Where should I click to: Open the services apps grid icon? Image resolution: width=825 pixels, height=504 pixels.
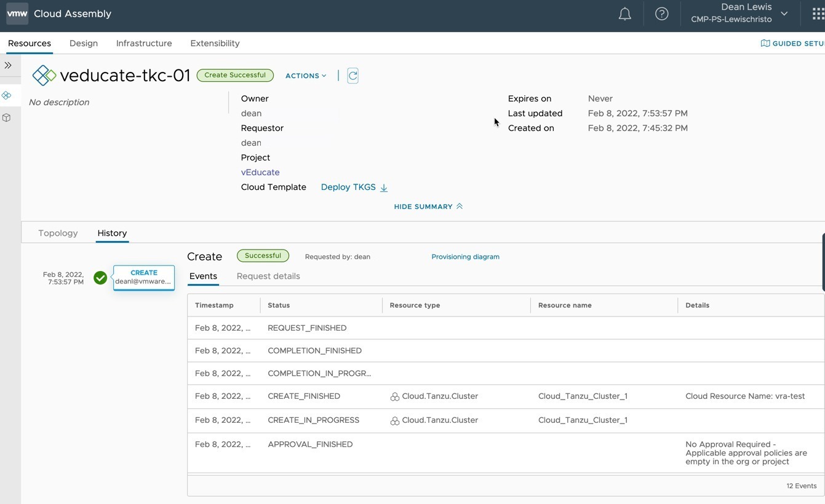pyautogui.click(x=818, y=14)
